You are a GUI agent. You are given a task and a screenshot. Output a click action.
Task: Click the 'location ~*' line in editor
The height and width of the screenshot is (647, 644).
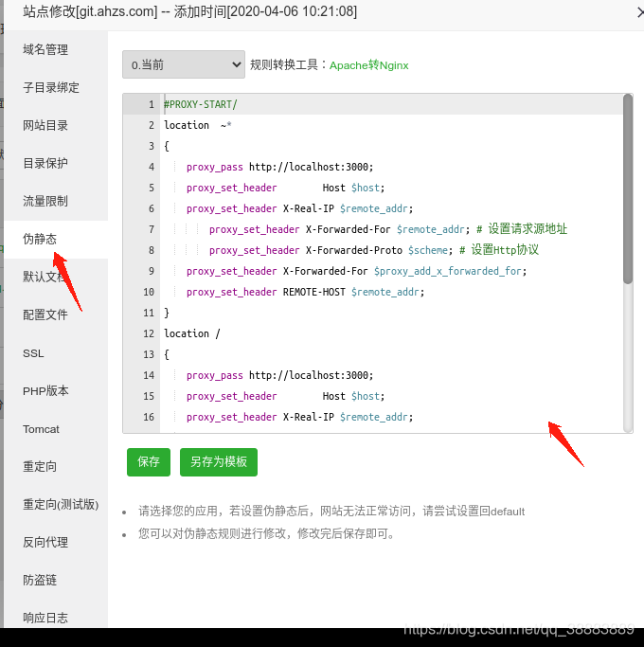(198, 125)
